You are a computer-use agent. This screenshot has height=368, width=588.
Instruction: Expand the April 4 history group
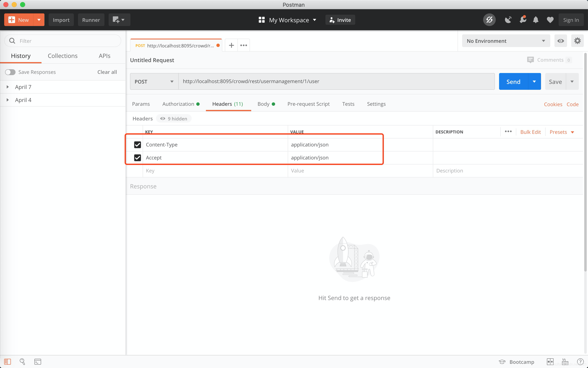coord(8,100)
